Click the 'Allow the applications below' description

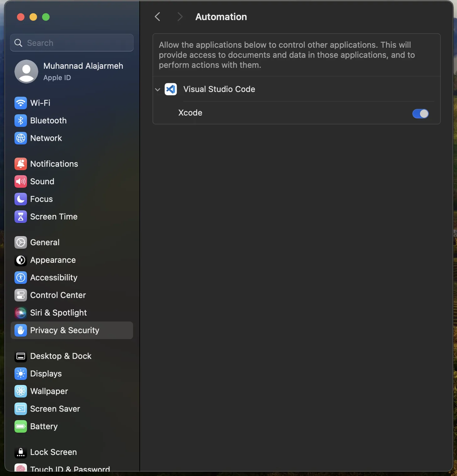coord(287,55)
